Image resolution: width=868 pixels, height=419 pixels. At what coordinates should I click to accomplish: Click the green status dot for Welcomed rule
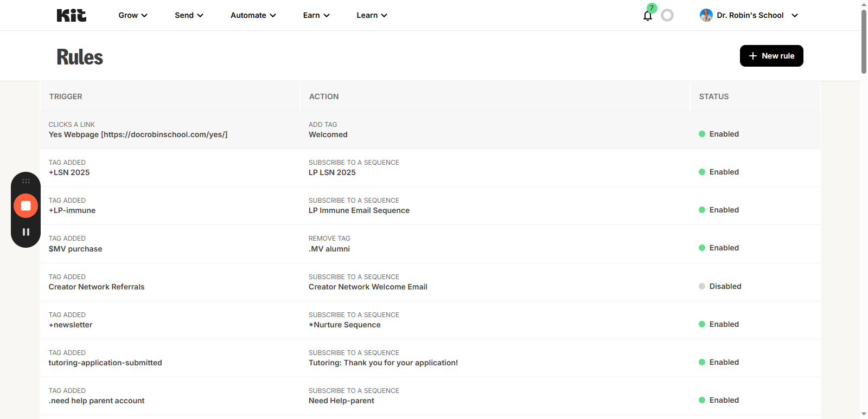point(702,134)
